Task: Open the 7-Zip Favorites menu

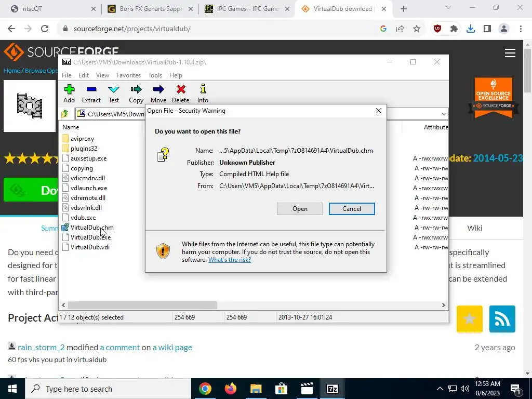Action: (129, 75)
